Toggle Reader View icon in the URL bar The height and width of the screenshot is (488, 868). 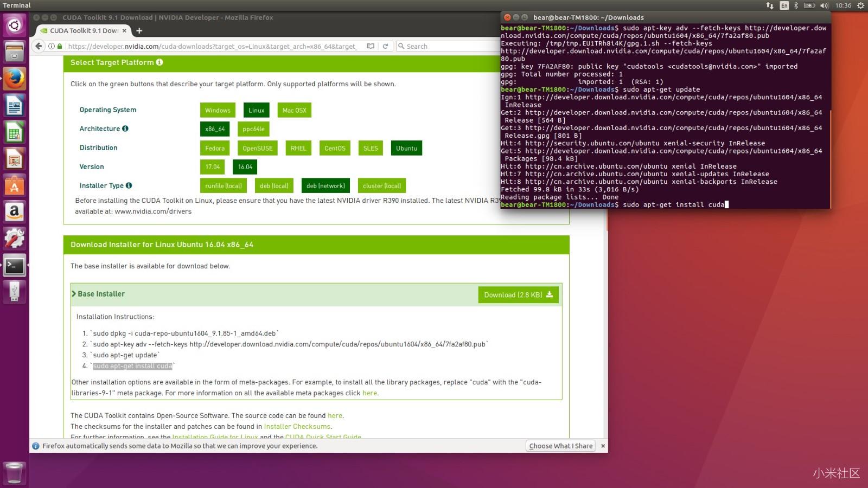pyautogui.click(x=371, y=46)
